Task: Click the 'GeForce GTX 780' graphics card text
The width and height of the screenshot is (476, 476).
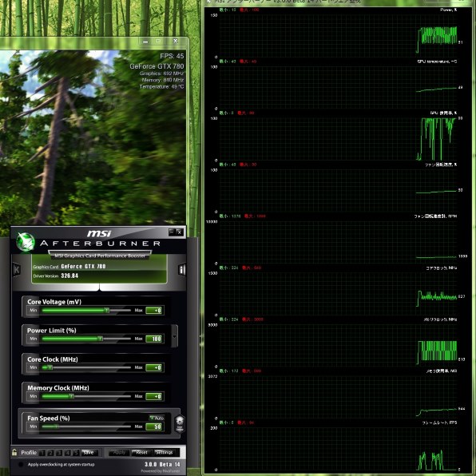Action: (x=83, y=267)
